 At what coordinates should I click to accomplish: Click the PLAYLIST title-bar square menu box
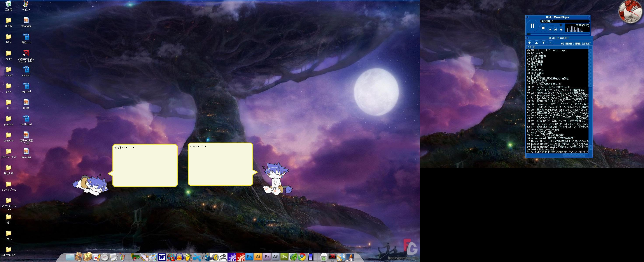point(527,38)
